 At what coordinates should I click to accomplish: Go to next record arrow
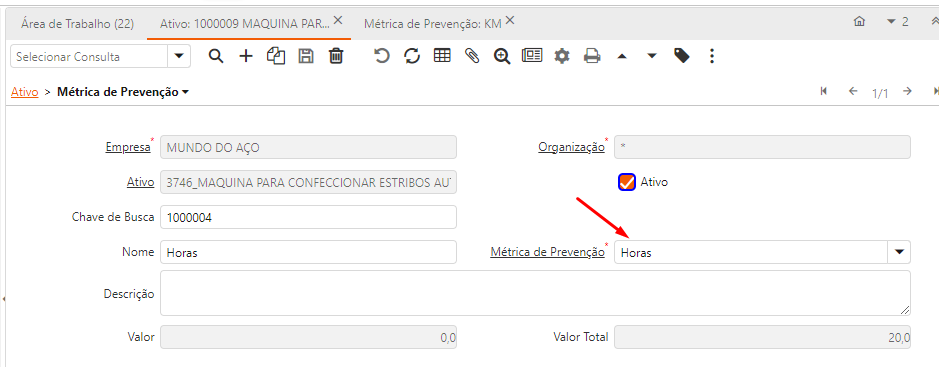[x=907, y=92]
